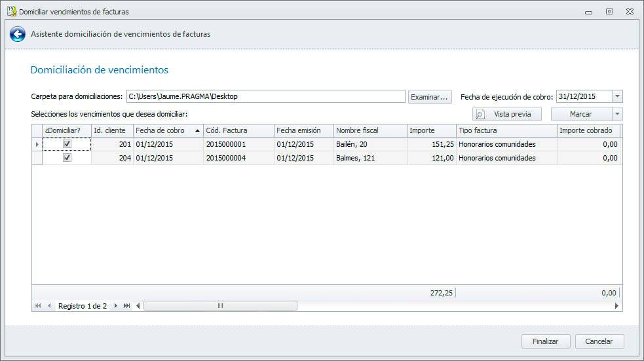The image size is (644, 361).
Task: Click the Carpeta para domiciliaciones path field
Action: coord(265,96)
